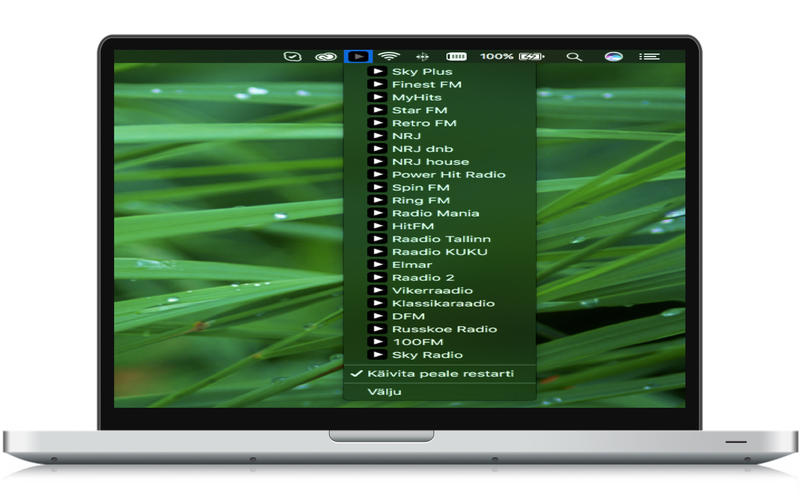The width and height of the screenshot is (800, 500).
Task: Click the checkmark app icon in menu bar
Action: [x=292, y=57]
